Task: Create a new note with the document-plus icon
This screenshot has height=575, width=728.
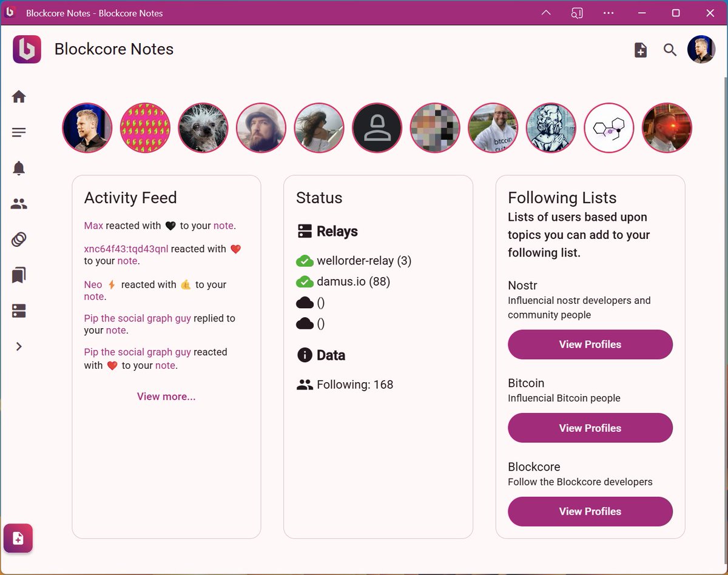Action: click(641, 50)
